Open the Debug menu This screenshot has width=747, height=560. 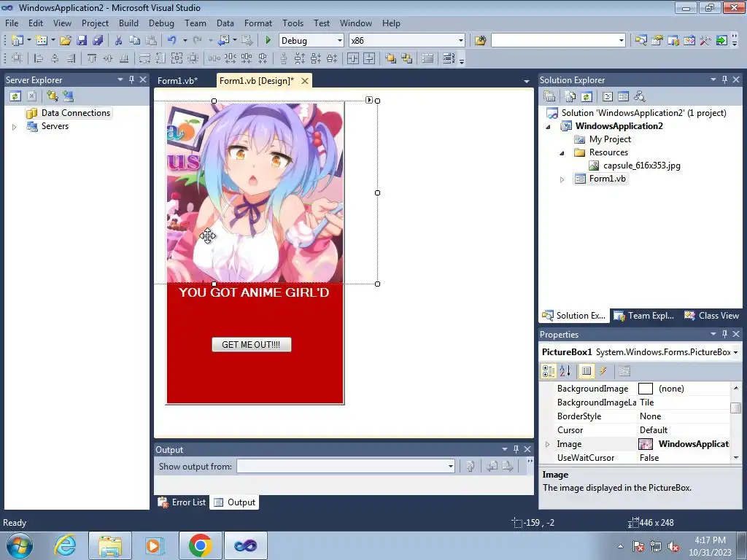[x=161, y=23]
